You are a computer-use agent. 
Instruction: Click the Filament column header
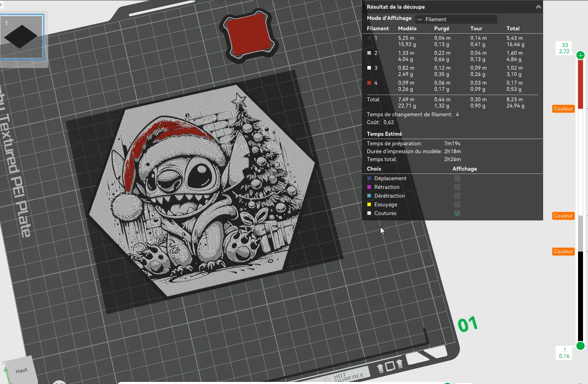378,29
